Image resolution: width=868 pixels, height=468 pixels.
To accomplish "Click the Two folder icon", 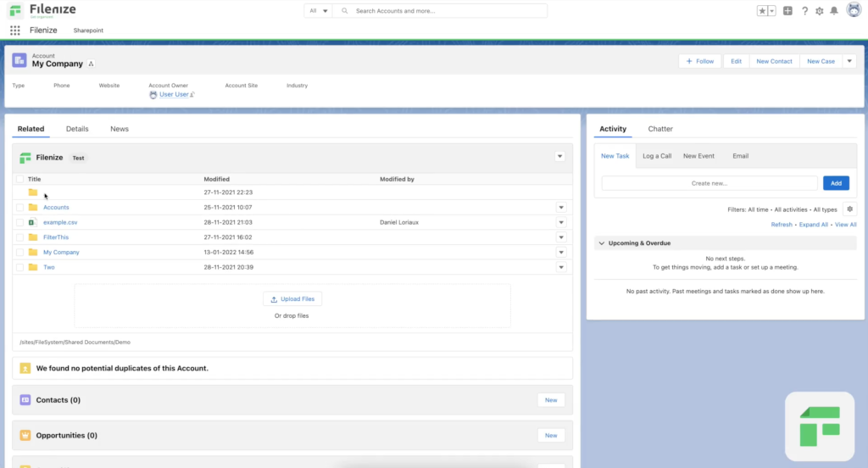I will tap(33, 267).
